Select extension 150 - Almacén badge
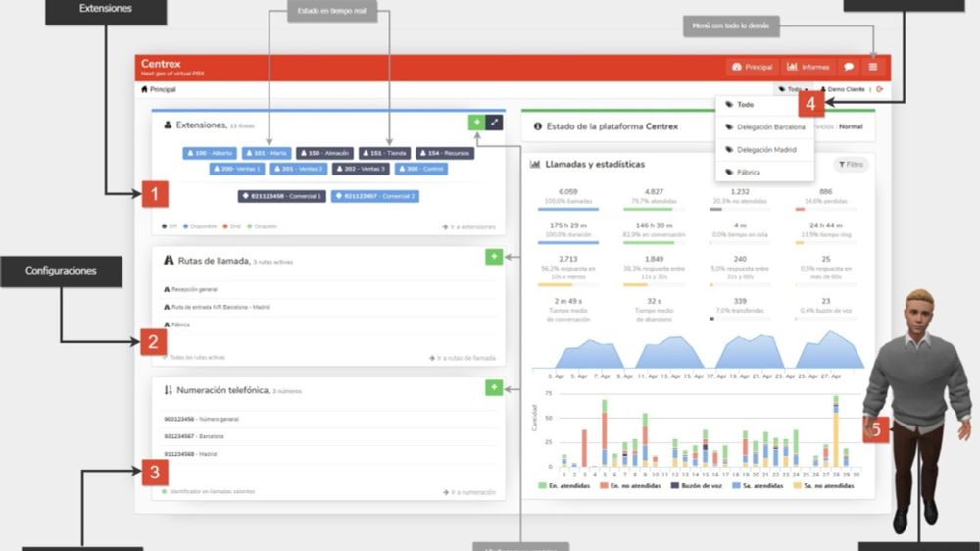Viewport: 980px width, 551px height. [x=325, y=153]
